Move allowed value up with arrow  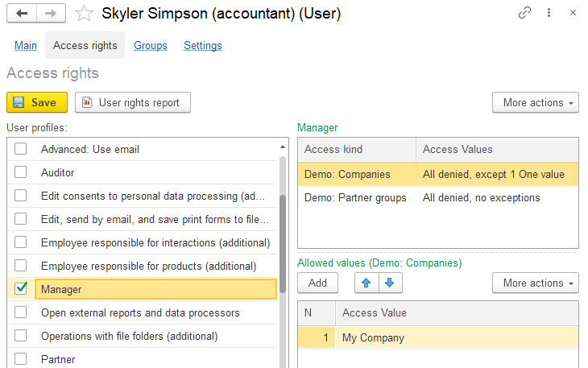click(366, 283)
